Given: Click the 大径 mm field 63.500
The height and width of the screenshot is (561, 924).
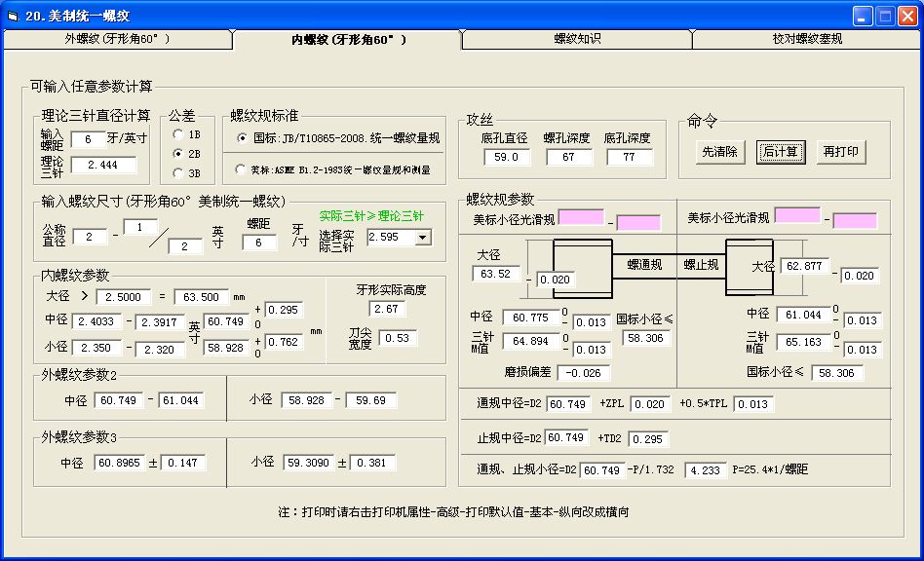Looking at the screenshot, I should click(201, 297).
